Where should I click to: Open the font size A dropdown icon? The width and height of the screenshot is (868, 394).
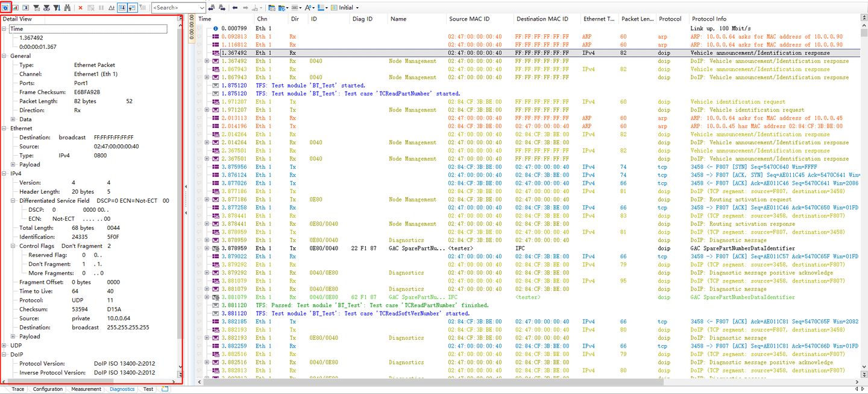click(x=309, y=8)
